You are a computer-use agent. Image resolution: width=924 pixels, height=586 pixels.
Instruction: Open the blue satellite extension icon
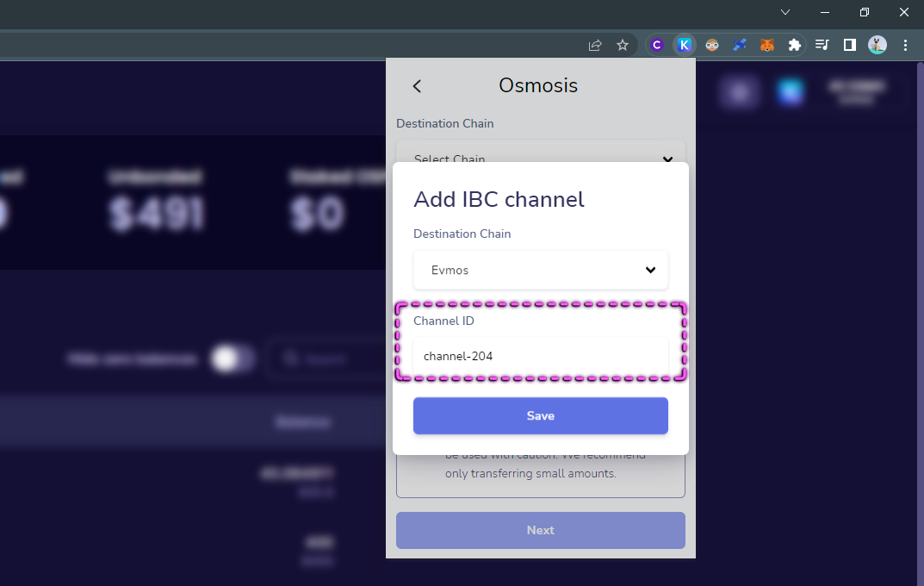[739, 45]
